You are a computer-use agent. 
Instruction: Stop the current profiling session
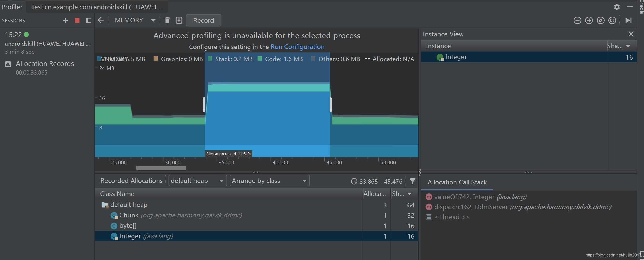77,20
